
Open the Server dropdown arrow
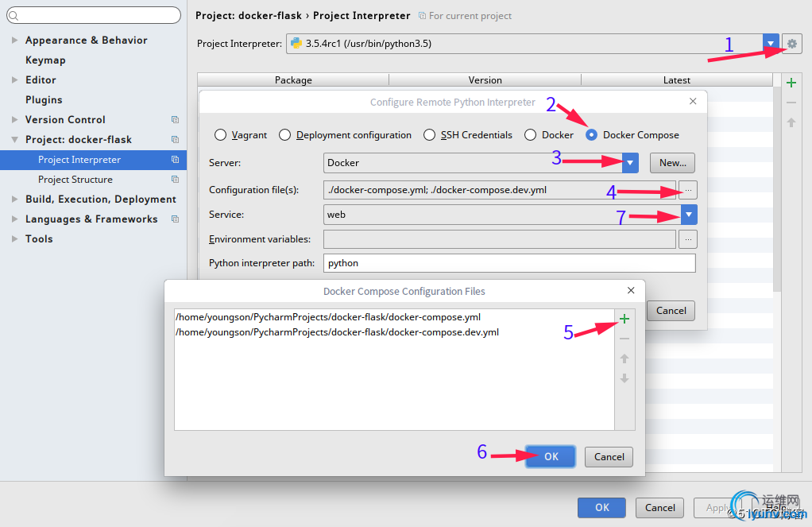pyautogui.click(x=630, y=163)
